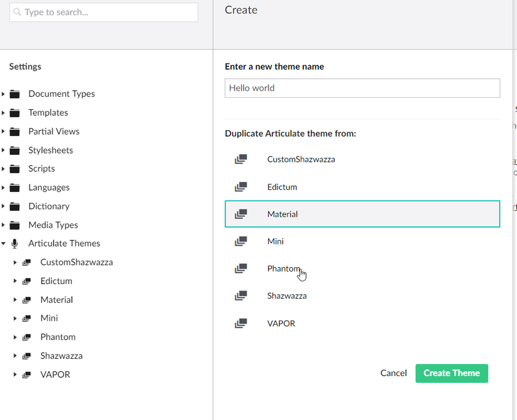Focus the Type to search box
517x420 pixels.
[x=103, y=12]
